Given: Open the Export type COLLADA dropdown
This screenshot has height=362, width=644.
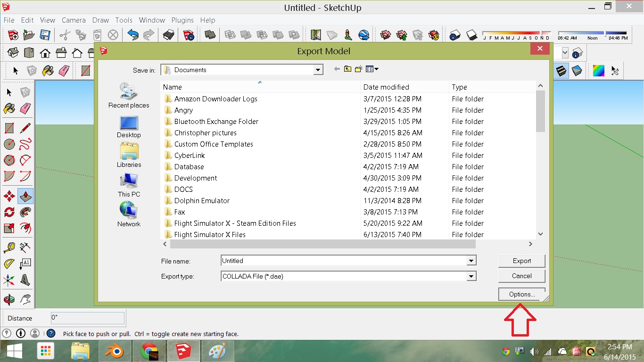Looking at the screenshot, I should [x=471, y=276].
